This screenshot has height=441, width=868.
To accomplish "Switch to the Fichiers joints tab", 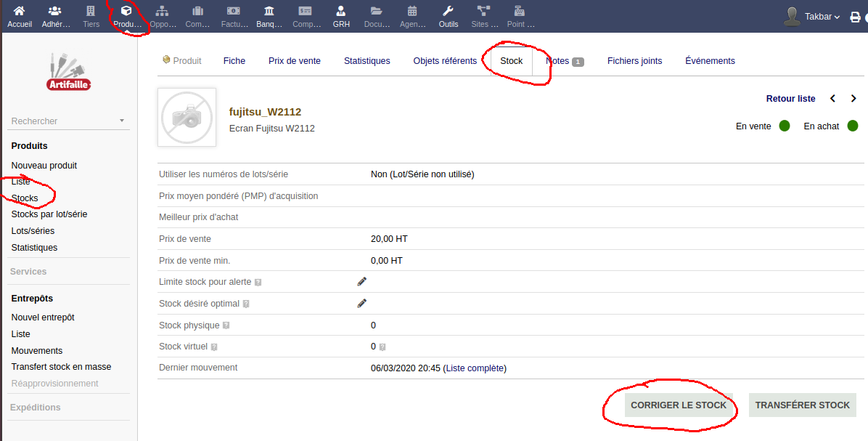I will pyautogui.click(x=634, y=61).
